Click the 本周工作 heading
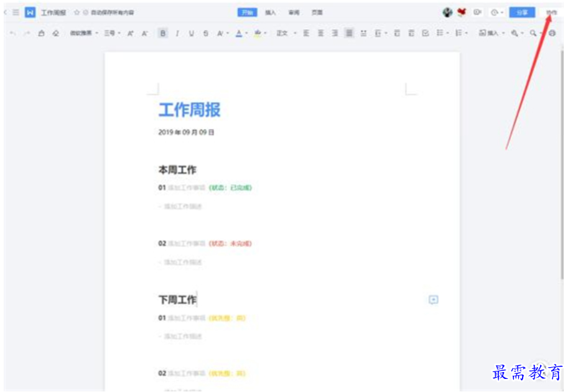 [177, 170]
